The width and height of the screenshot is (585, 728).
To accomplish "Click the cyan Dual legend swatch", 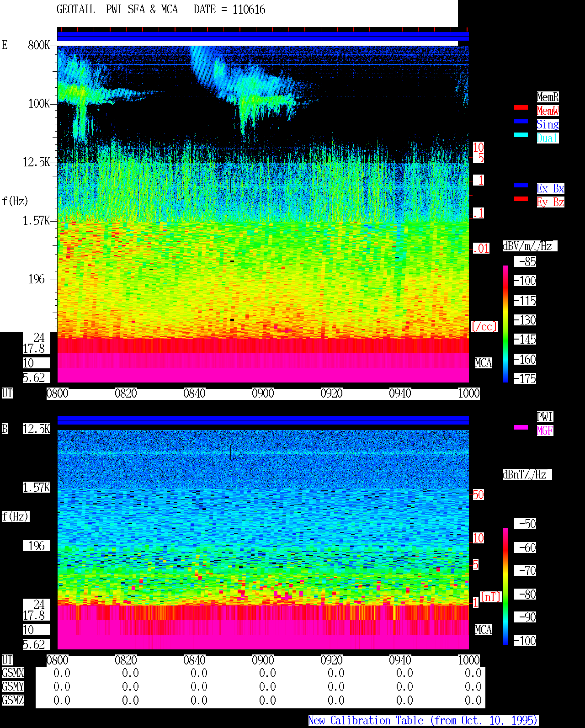I will (x=521, y=135).
